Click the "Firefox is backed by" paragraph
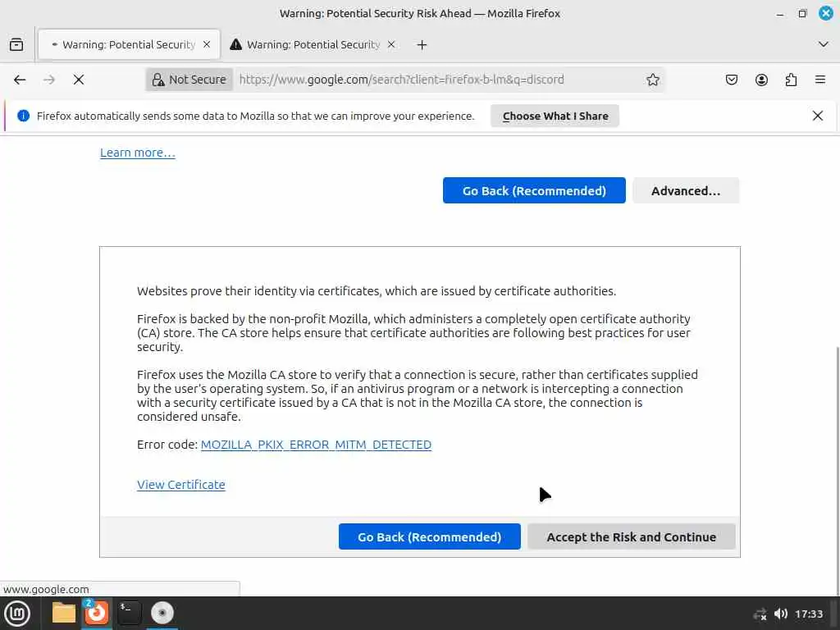This screenshot has width=840, height=630. (413, 333)
